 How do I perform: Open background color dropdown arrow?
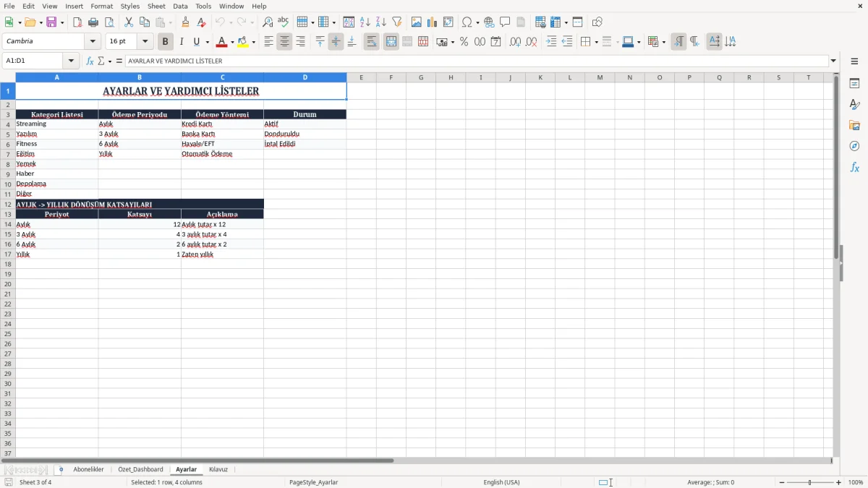[x=253, y=42]
